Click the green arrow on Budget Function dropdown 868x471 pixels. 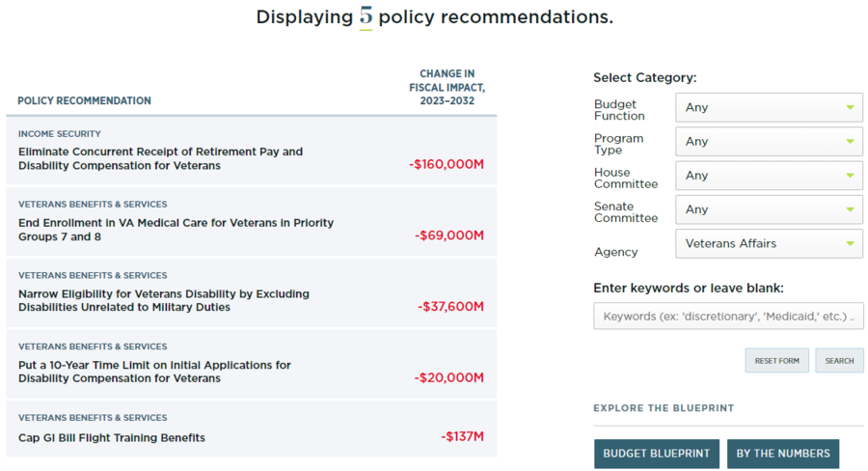(850, 107)
